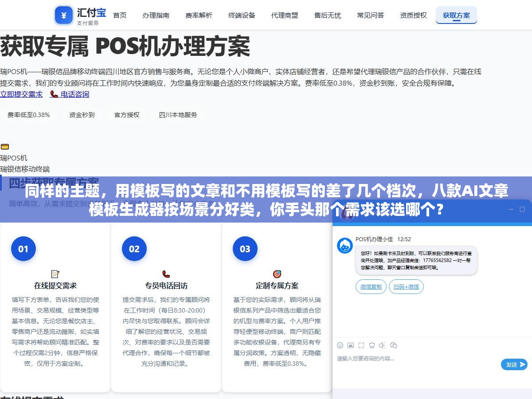Screen dimensions: 532x399
Task: Click the 扫码+微信 button in chat
Action: pos(406,287)
